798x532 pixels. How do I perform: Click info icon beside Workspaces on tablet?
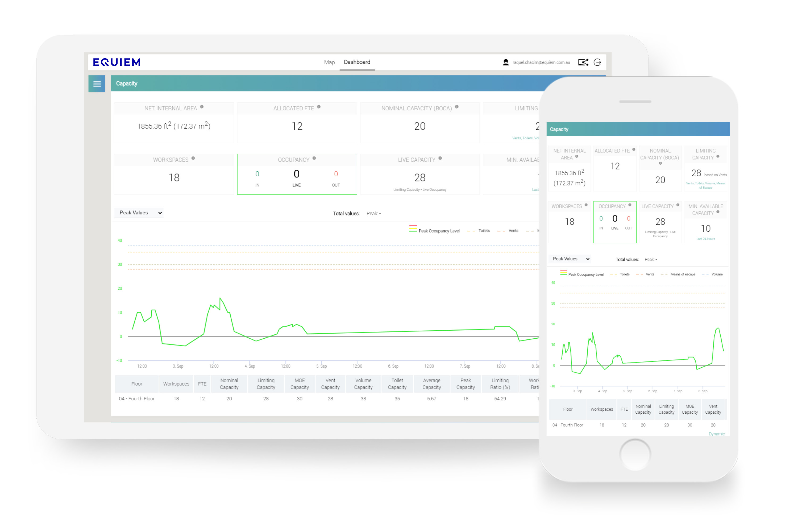(x=193, y=158)
